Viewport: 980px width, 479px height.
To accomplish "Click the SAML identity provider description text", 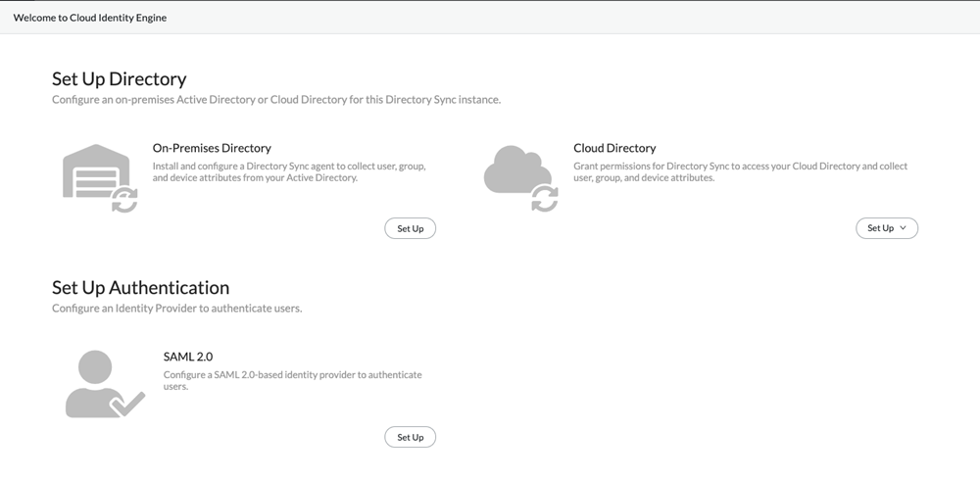I will pos(292,380).
